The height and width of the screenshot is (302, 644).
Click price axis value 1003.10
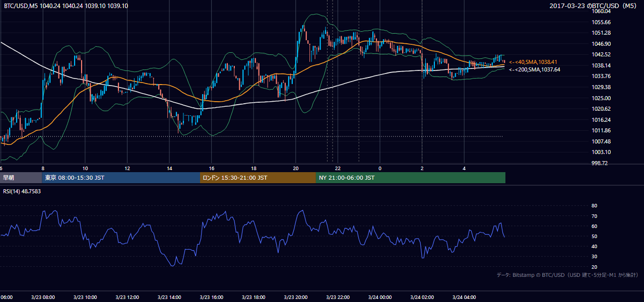pos(601,152)
